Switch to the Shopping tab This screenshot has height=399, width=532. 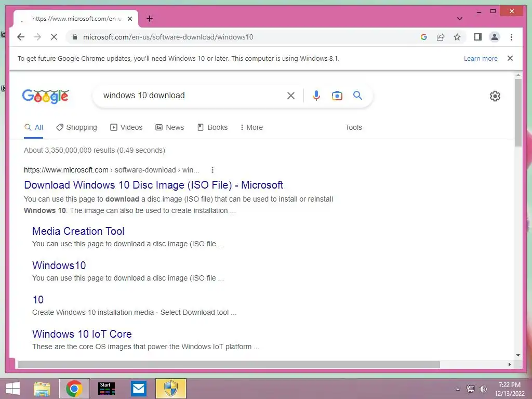(76, 128)
